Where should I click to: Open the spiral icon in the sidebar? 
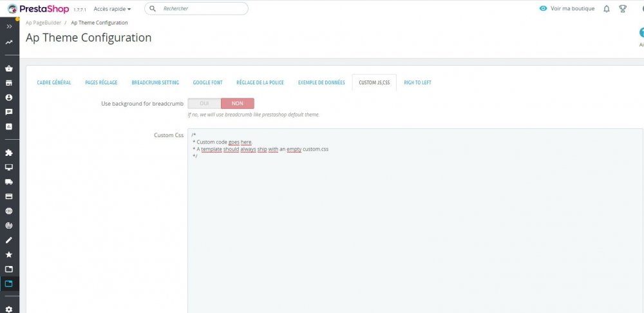point(9,225)
